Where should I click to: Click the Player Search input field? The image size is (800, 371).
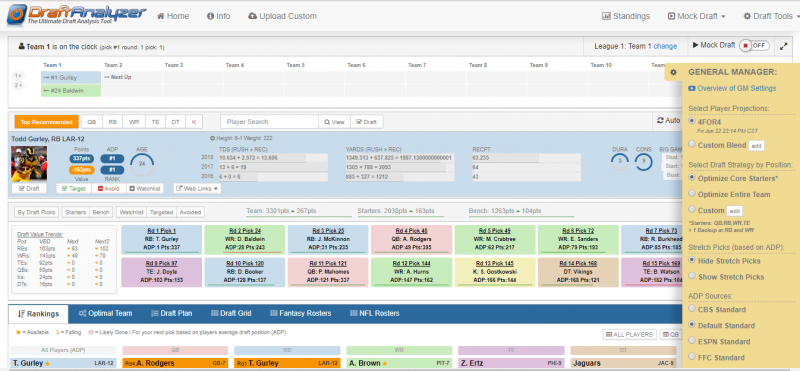pyautogui.click(x=269, y=122)
